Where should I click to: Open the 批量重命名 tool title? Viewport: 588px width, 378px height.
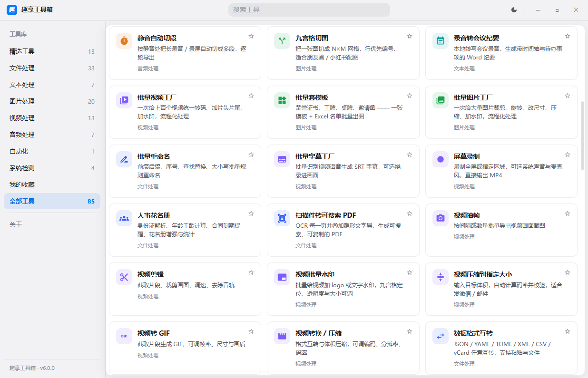click(154, 156)
